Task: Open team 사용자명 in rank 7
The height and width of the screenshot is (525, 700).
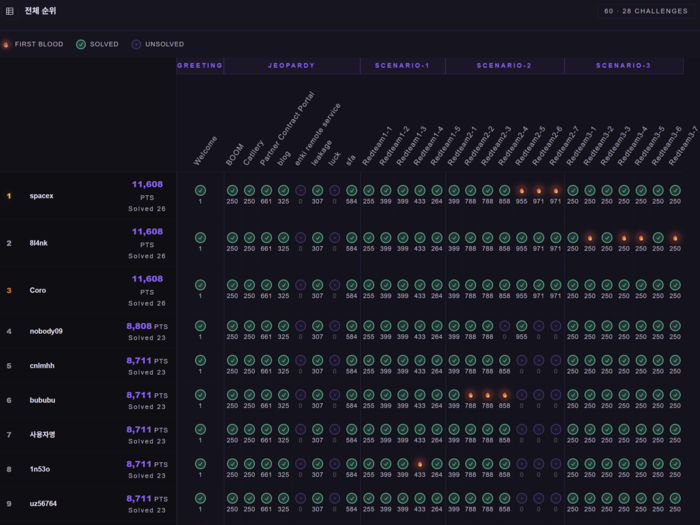Action: point(43,435)
